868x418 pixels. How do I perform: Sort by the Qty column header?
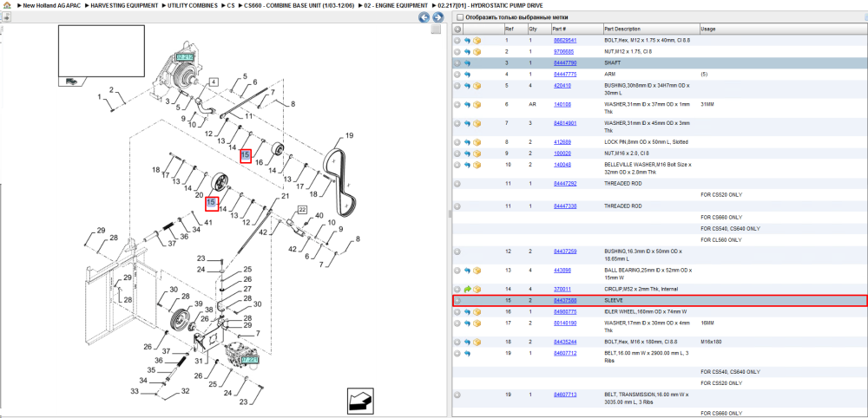pos(539,29)
